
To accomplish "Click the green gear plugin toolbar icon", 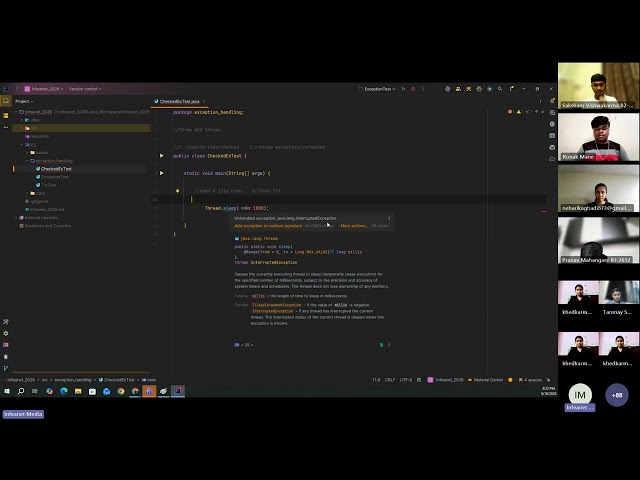I will (479, 89).
